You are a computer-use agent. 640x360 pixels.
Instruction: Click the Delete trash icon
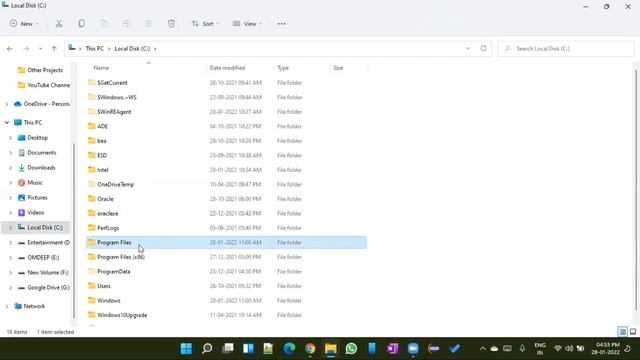point(171,24)
